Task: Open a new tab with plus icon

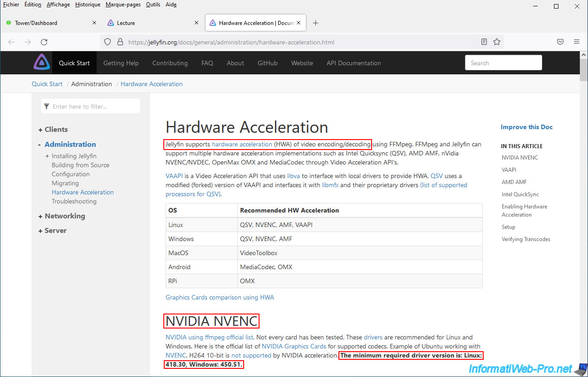Action: 316,23
